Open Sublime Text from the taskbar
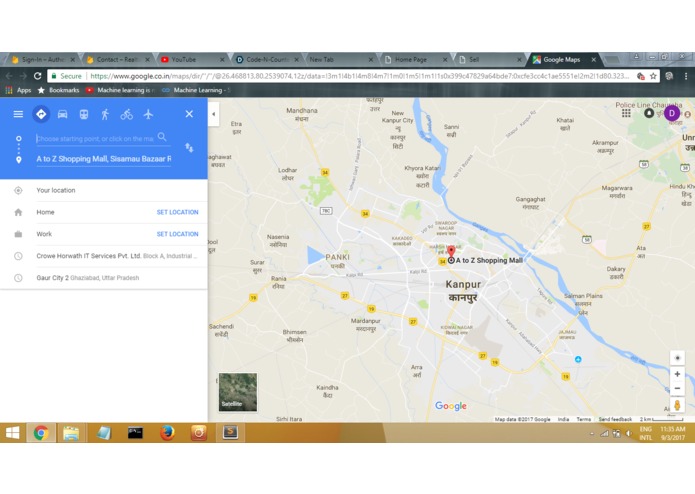695x494 pixels. (x=230, y=433)
